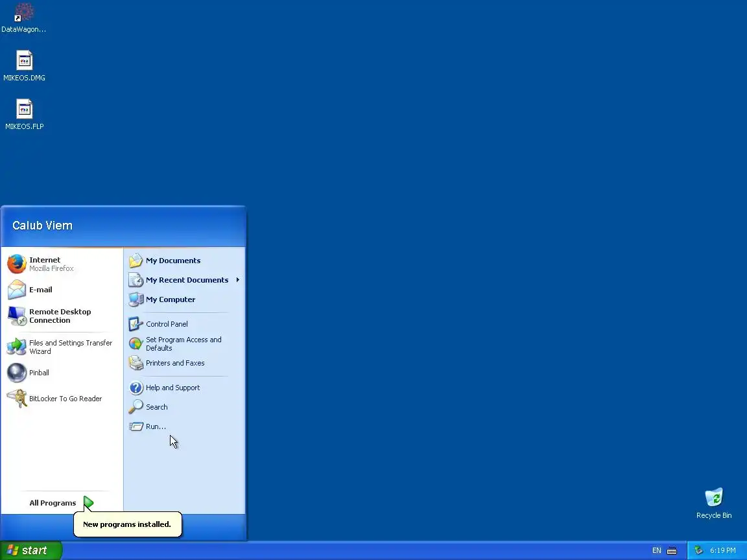Launch Mozilla Firefox icon in Start menu
The width and height of the screenshot is (747, 560).
pos(17,264)
